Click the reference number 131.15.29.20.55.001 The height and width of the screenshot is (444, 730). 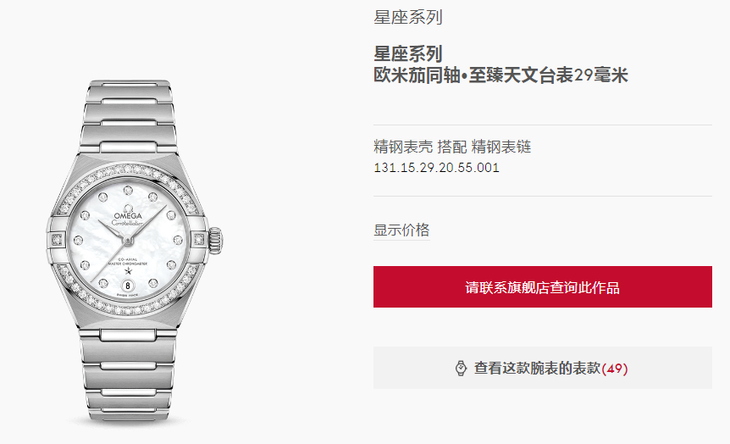pos(436,168)
